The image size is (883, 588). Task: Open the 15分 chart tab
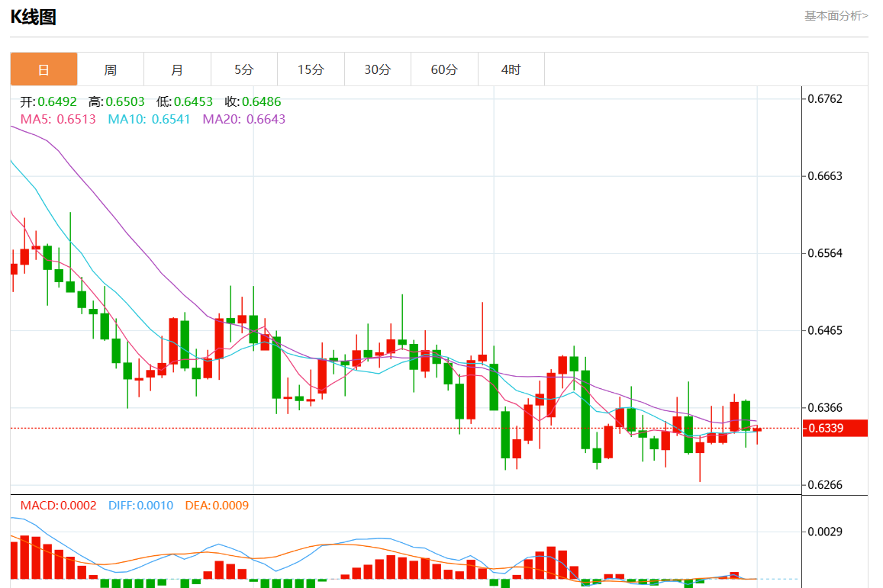[x=311, y=69]
